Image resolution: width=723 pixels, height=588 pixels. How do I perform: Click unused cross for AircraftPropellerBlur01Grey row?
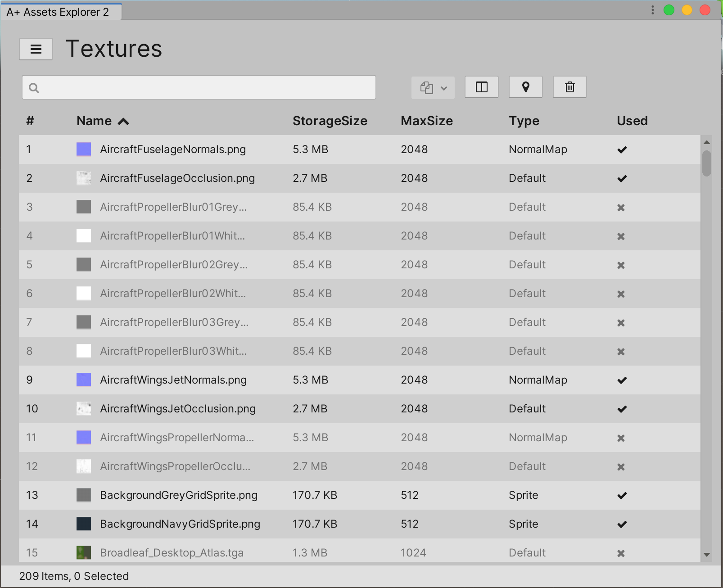621,208
